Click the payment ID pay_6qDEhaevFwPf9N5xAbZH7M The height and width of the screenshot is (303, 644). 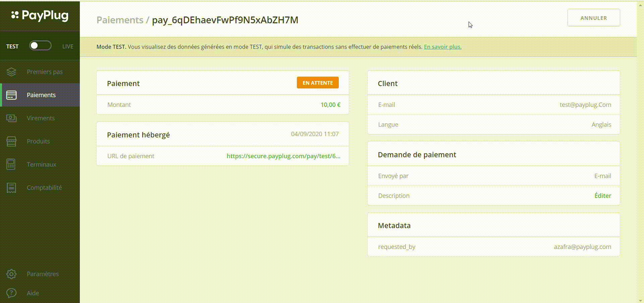click(225, 20)
